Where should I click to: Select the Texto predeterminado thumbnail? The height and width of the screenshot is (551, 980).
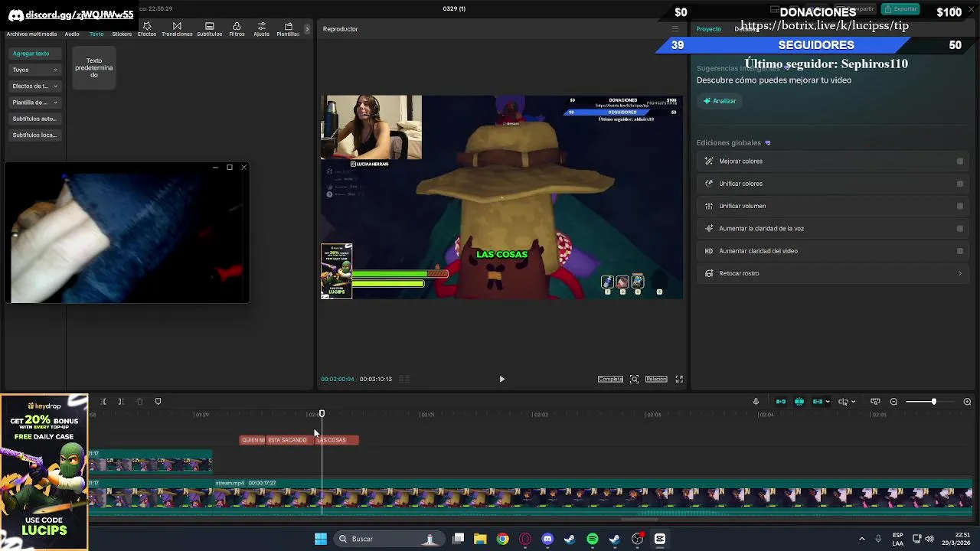point(93,67)
